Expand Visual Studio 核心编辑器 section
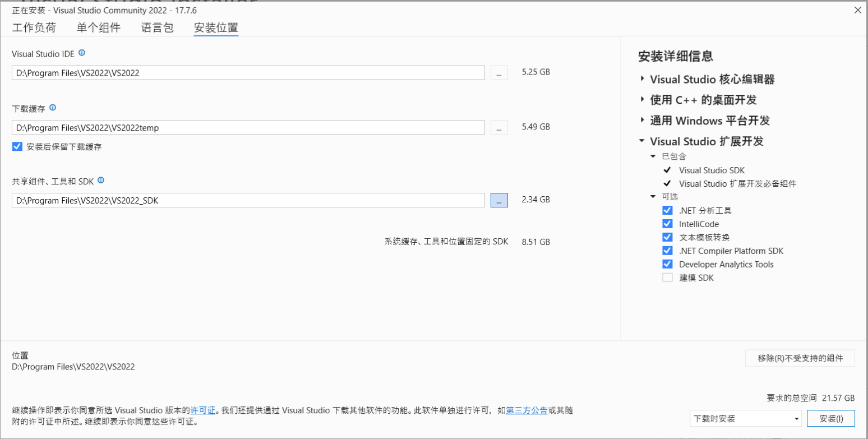 643,79
